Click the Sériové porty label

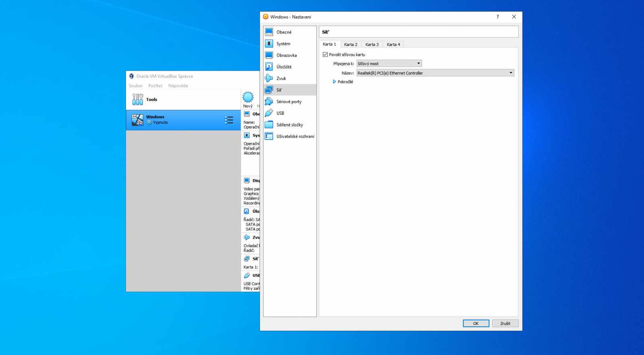point(289,102)
